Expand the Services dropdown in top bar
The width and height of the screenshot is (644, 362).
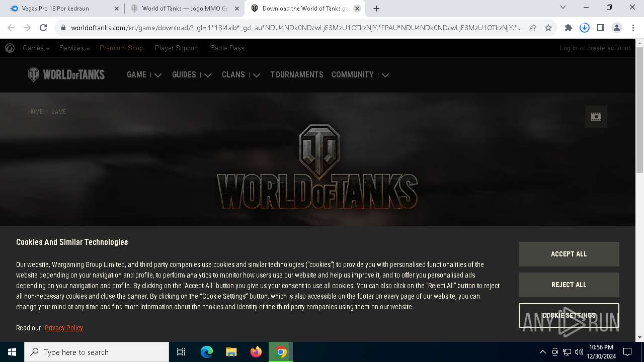(74, 48)
